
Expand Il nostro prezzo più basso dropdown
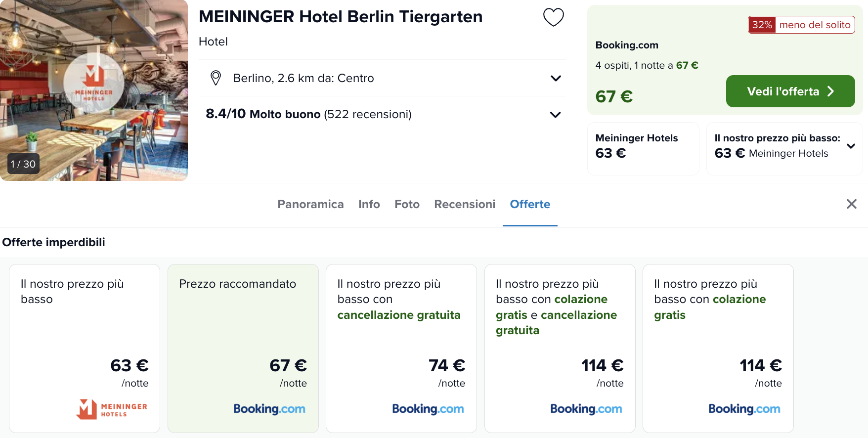coord(851,146)
